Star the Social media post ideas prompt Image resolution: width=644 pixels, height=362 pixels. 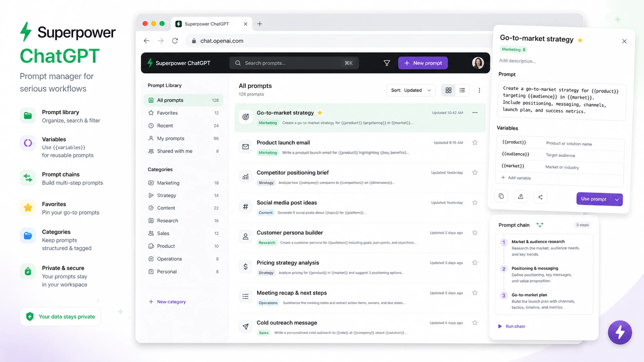click(475, 202)
